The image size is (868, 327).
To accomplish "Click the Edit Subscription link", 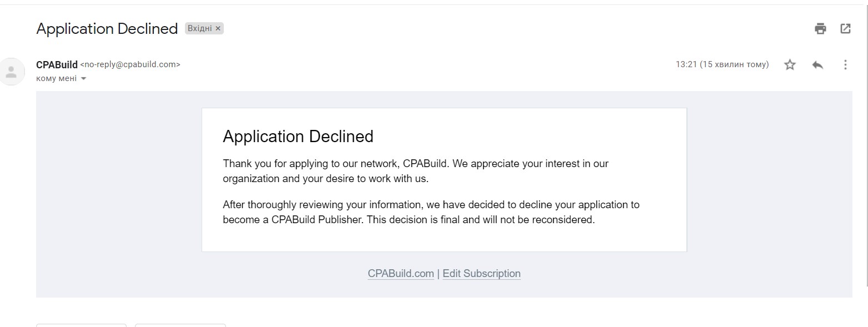I will click(481, 274).
